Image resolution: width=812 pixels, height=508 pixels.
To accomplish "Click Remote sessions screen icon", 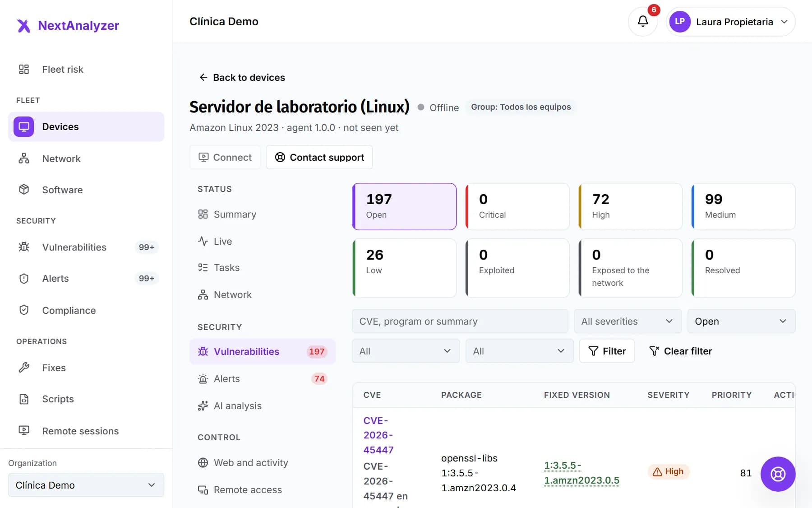I will (x=24, y=431).
